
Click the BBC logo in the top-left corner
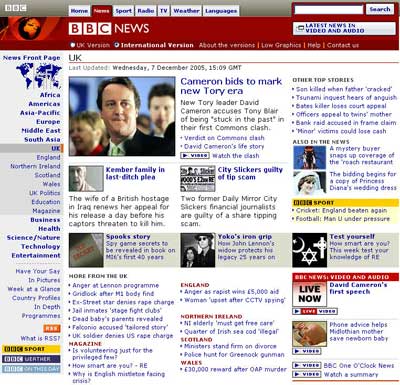(15, 8)
